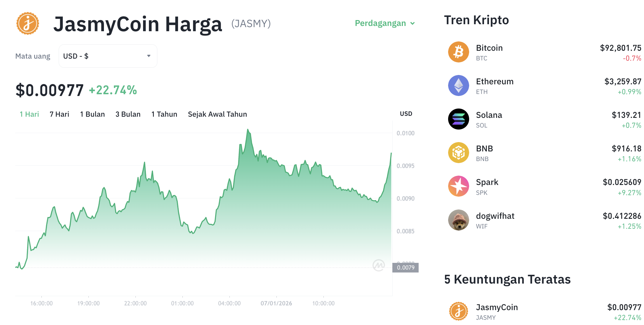Switch to the 1 Tahun view
Viewport: 644px width, 325px height.
[164, 114]
